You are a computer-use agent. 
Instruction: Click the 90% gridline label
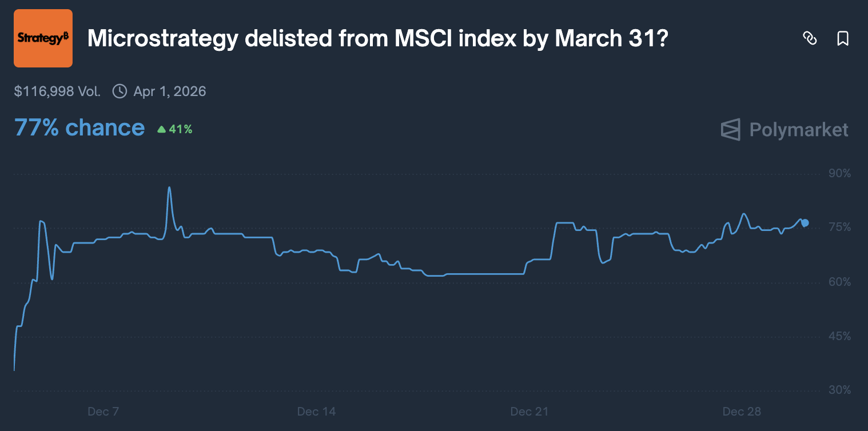[x=839, y=173]
